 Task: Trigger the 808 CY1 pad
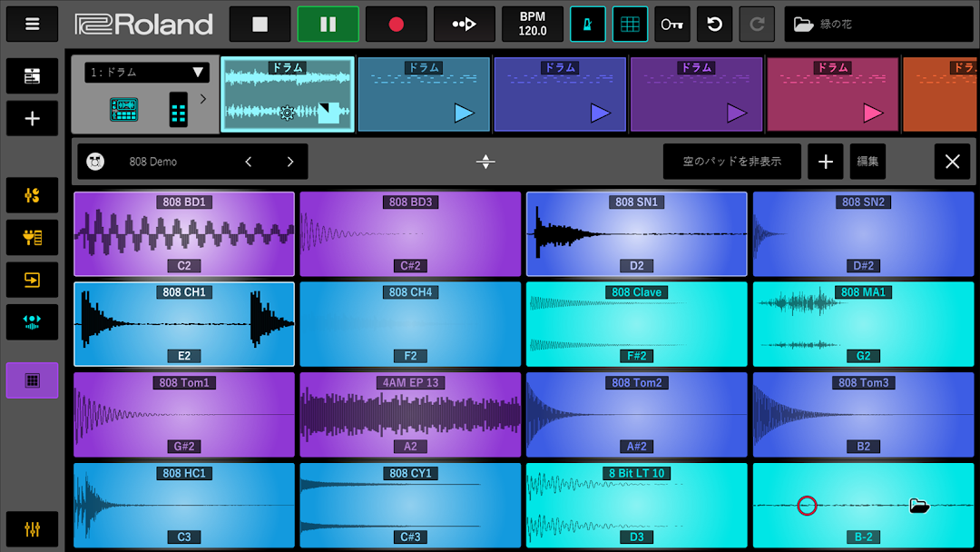[411, 505]
